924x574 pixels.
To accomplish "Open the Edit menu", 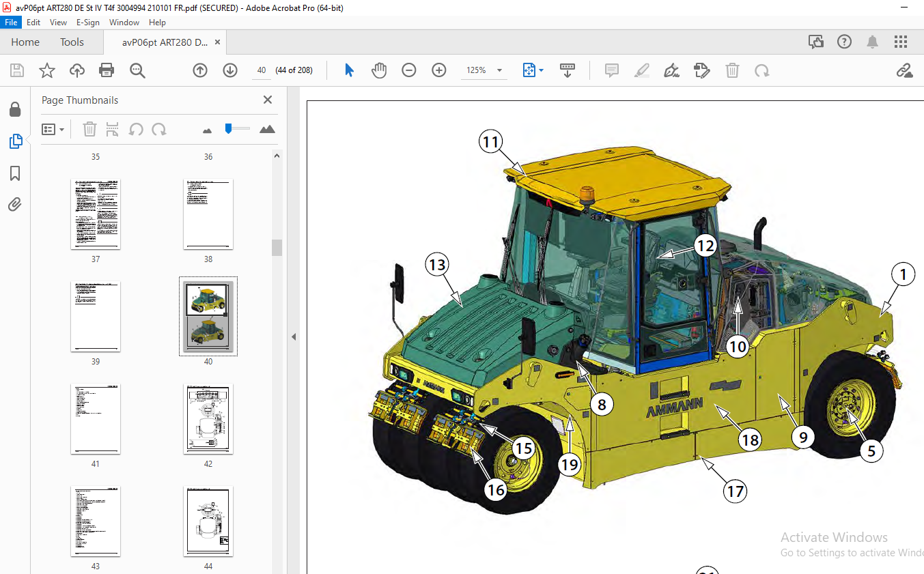I will pyautogui.click(x=33, y=23).
